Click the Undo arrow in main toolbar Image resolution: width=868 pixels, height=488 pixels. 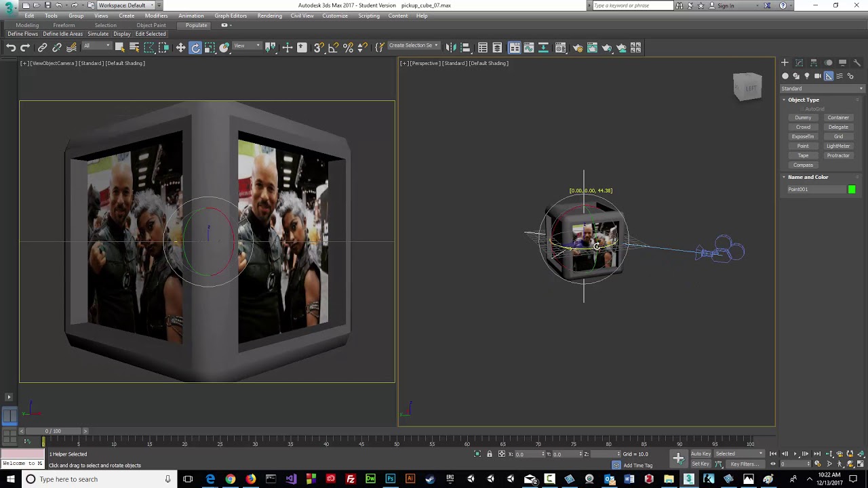pyautogui.click(x=11, y=47)
